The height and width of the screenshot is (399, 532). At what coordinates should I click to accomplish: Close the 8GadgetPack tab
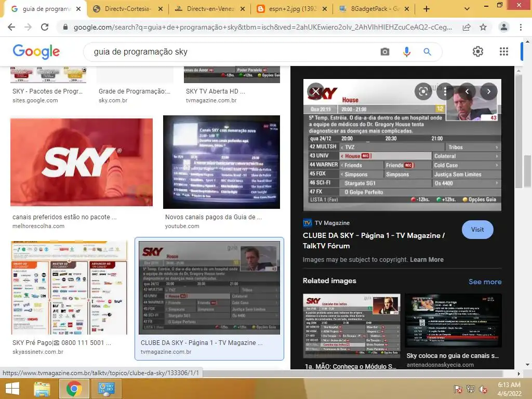407,9
